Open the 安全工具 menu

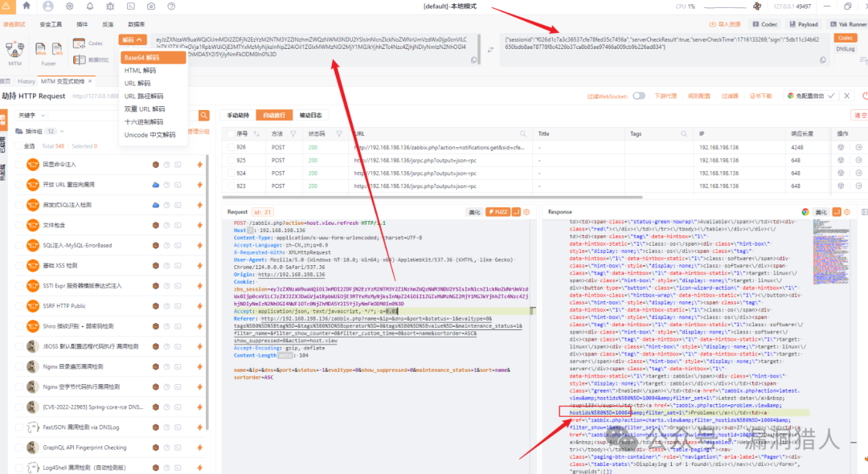coord(51,24)
